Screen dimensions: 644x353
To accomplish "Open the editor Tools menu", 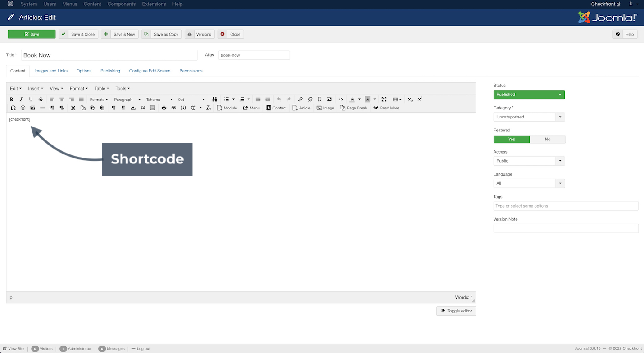I will pyautogui.click(x=122, y=89).
